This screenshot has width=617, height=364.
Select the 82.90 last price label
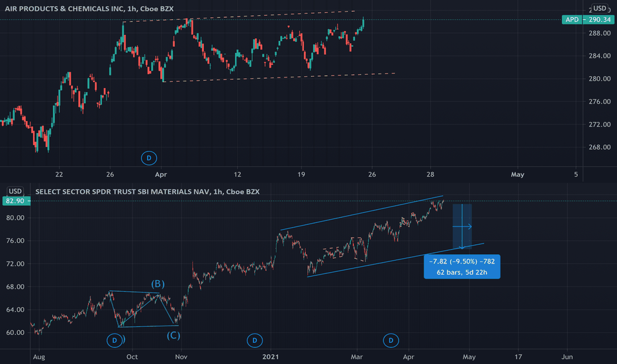(16, 201)
